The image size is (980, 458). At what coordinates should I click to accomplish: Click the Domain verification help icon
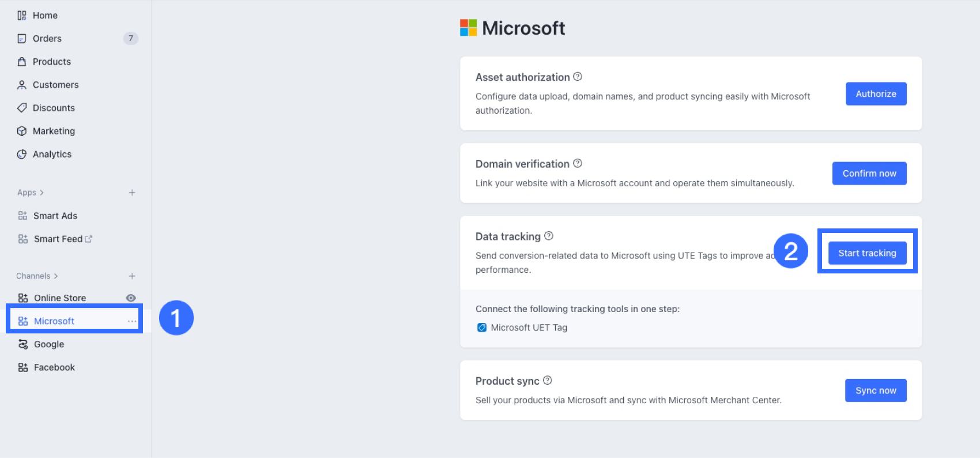(578, 163)
